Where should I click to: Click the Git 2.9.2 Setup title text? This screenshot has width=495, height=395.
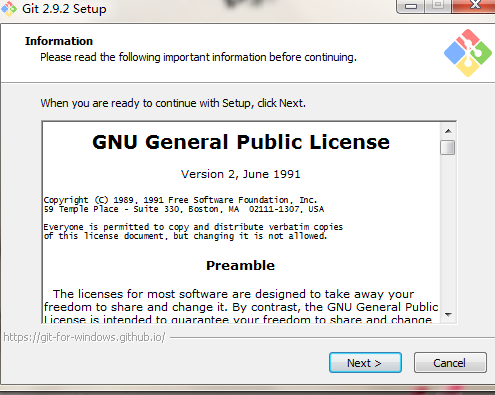click(64, 9)
